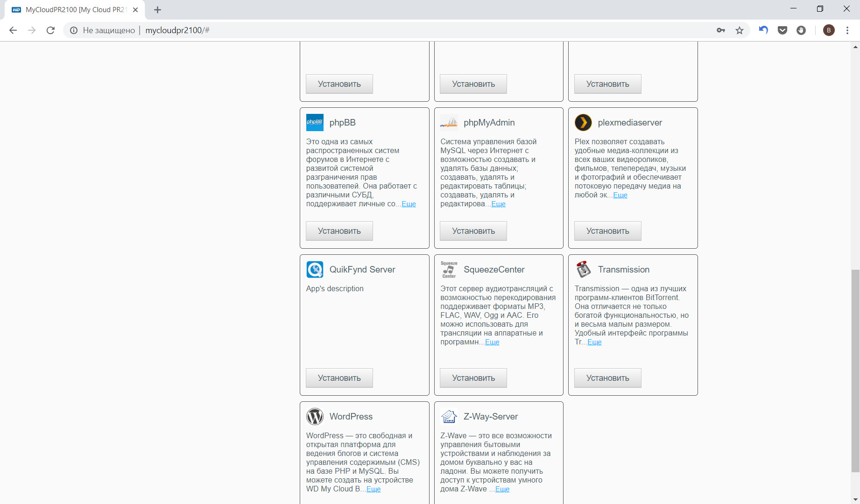The width and height of the screenshot is (860, 504).
Task: Click the phpMyAdmin title text
Action: [489, 122]
